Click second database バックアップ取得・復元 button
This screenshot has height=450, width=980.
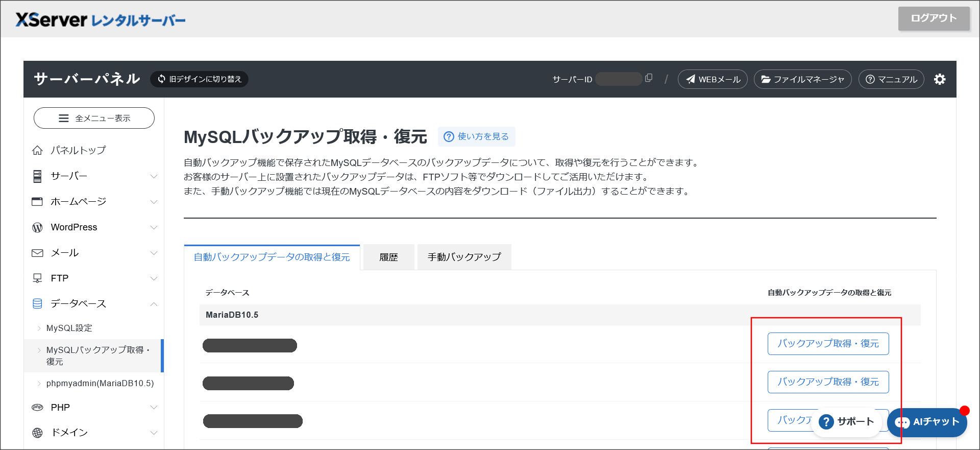pos(828,382)
